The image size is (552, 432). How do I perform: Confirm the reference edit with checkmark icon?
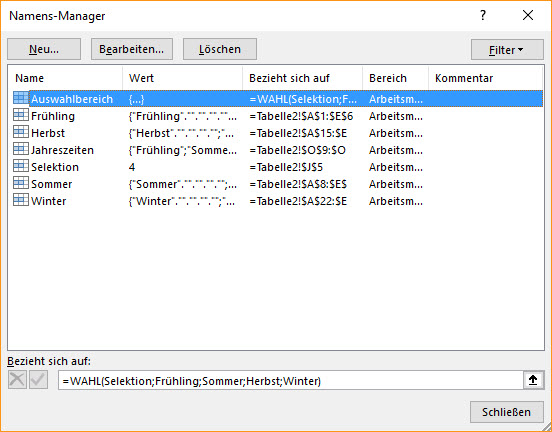pyautogui.click(x=38, y=380)
